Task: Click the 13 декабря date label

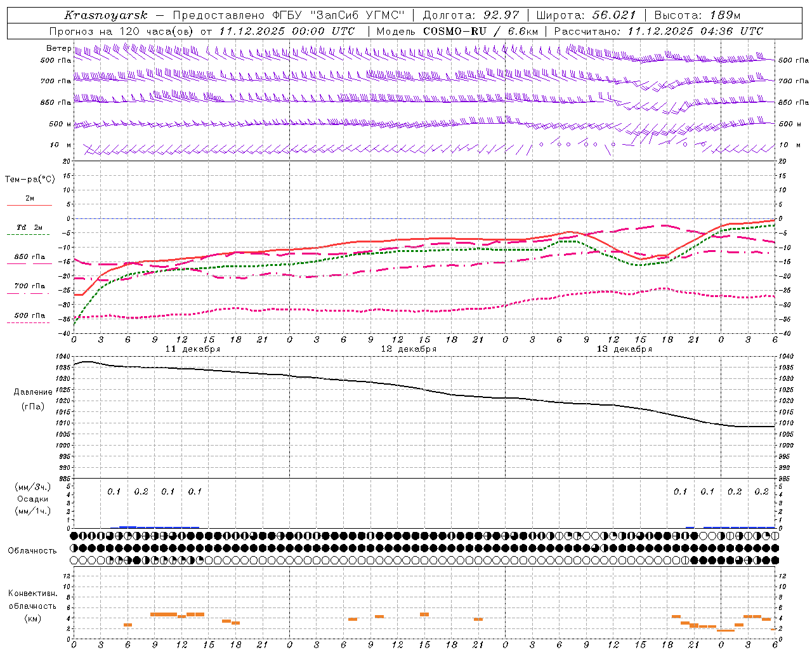Action: point(624,349)
